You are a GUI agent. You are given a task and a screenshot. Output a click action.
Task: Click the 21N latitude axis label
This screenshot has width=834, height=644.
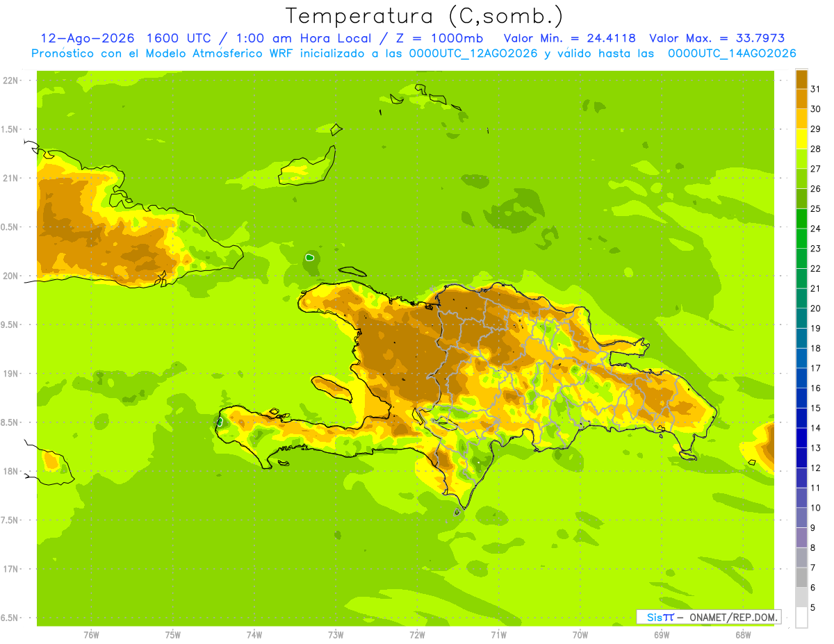click(10, 178)
